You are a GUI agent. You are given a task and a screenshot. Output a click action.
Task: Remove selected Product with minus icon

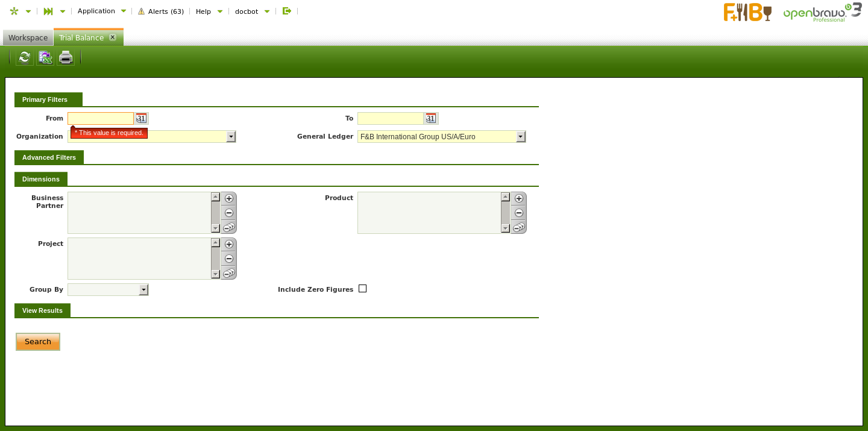(518, 213)
